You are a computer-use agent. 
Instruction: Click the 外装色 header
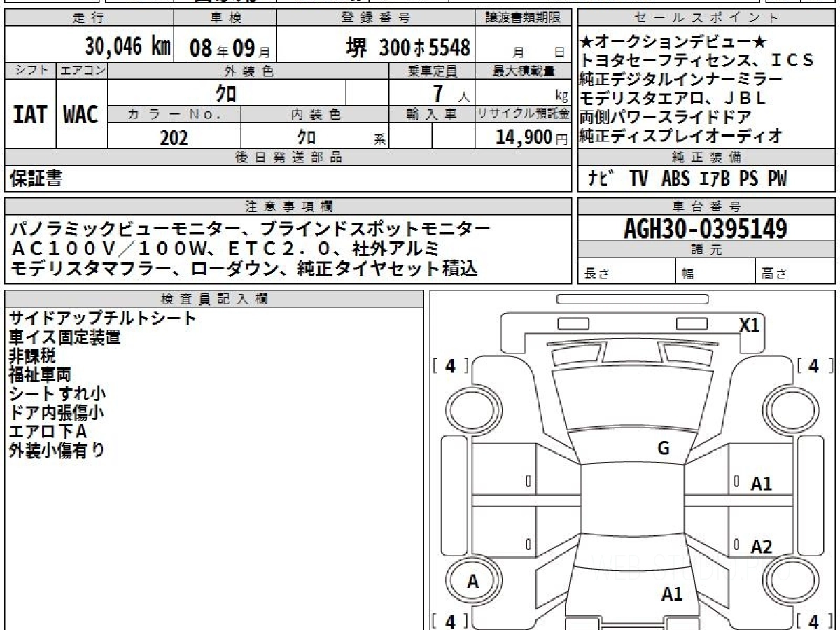pyautogui.click(x=248, y=71)
